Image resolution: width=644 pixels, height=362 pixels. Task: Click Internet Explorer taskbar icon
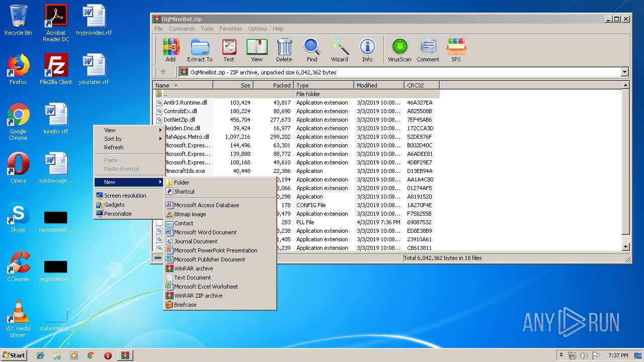(x=40, y=355)
